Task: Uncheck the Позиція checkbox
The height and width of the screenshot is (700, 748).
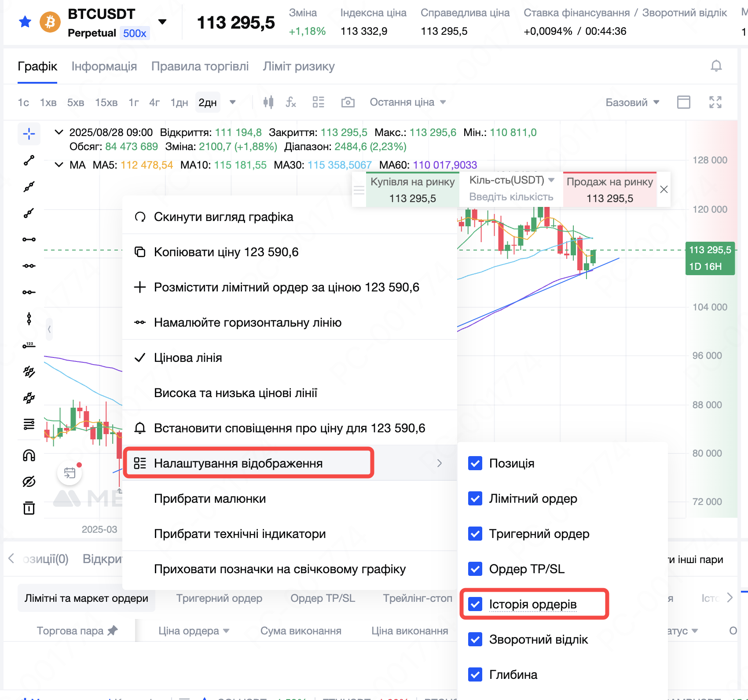Action: tap(475, 463)
